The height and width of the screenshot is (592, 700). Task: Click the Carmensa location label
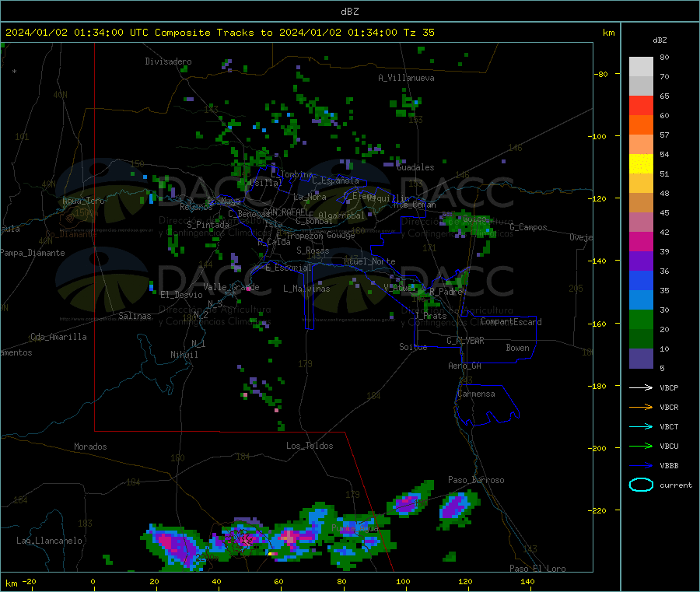pos(476,394)
